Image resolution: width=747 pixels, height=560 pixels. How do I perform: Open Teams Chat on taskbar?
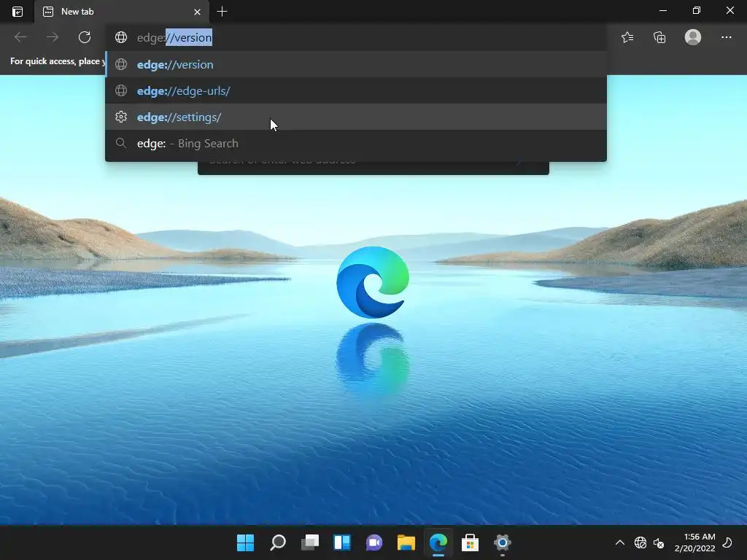click(374, 542)
